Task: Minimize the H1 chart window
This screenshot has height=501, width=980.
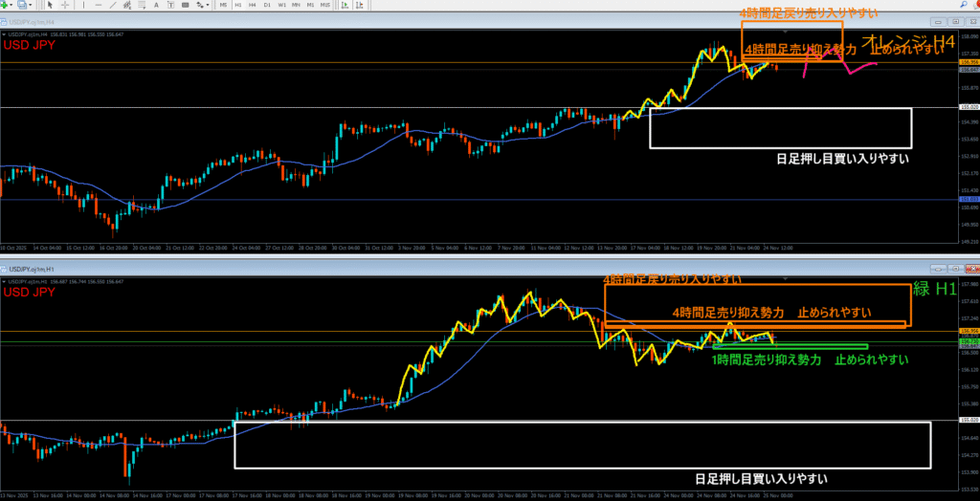Action: [939, 268]
